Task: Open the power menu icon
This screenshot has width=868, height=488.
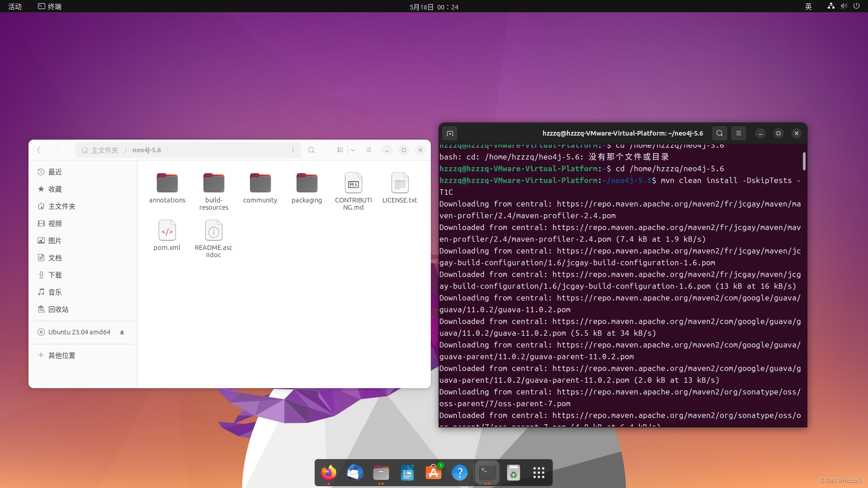Action: 856,6
